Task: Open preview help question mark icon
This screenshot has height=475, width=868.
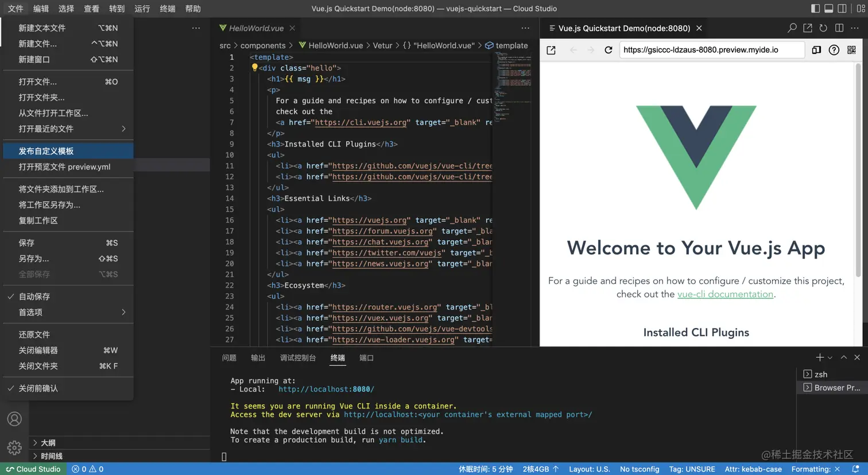Action: click(x=834, y=50)
